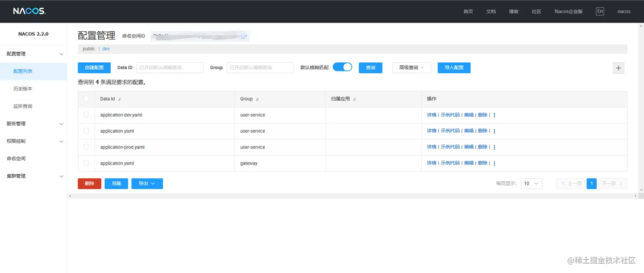Sort by Data Id column

tap(120, 99)
